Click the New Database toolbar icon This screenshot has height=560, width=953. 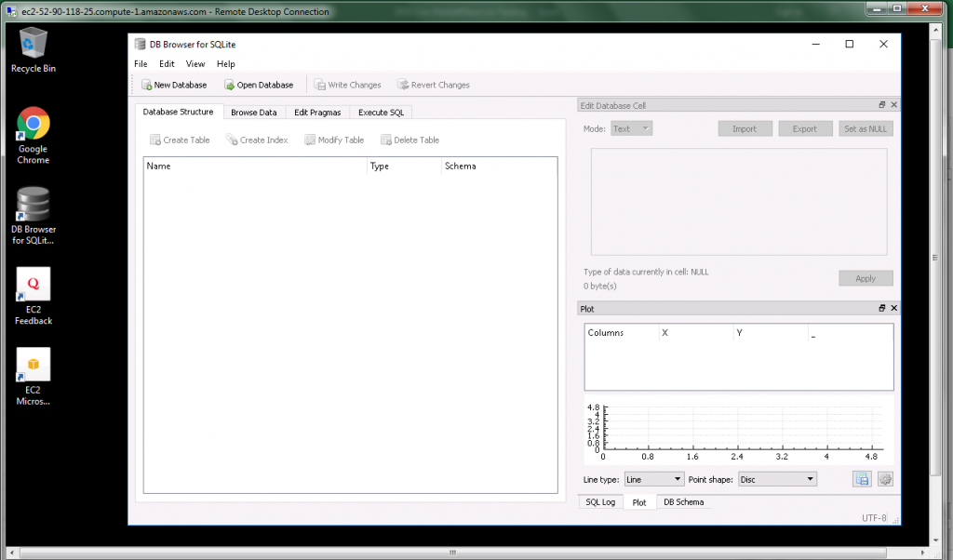tap(174, 85)
